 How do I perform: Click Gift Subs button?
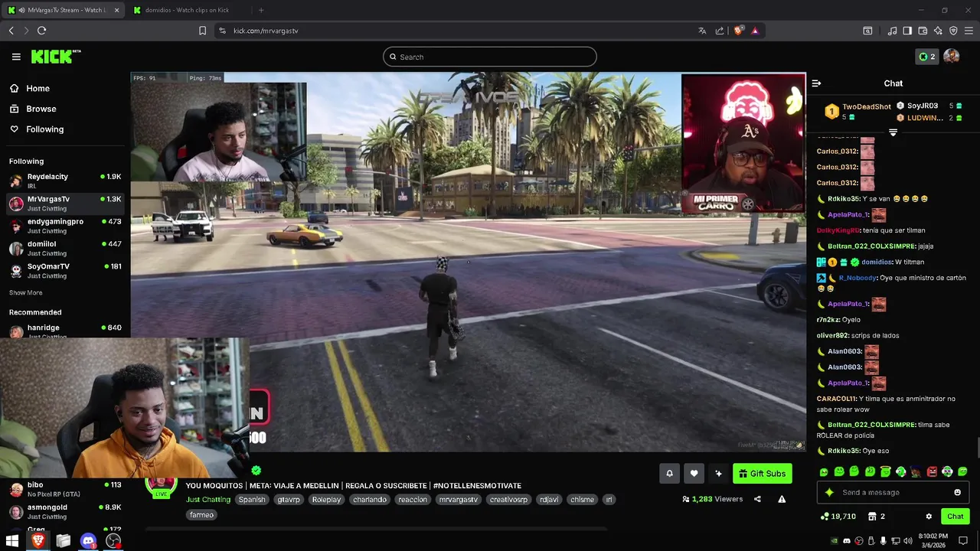(762, 474)
